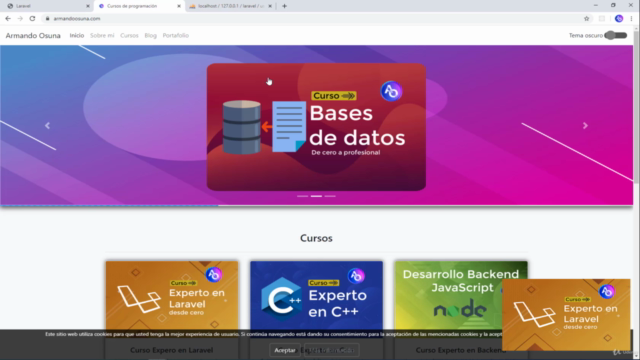Close the Laravel tab

click(88, 6)
